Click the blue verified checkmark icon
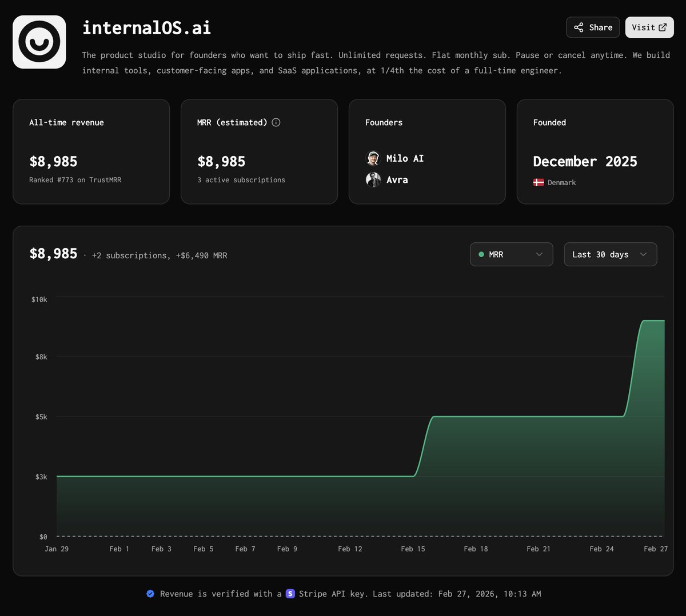The image size is (686, 616). (150, 594)
